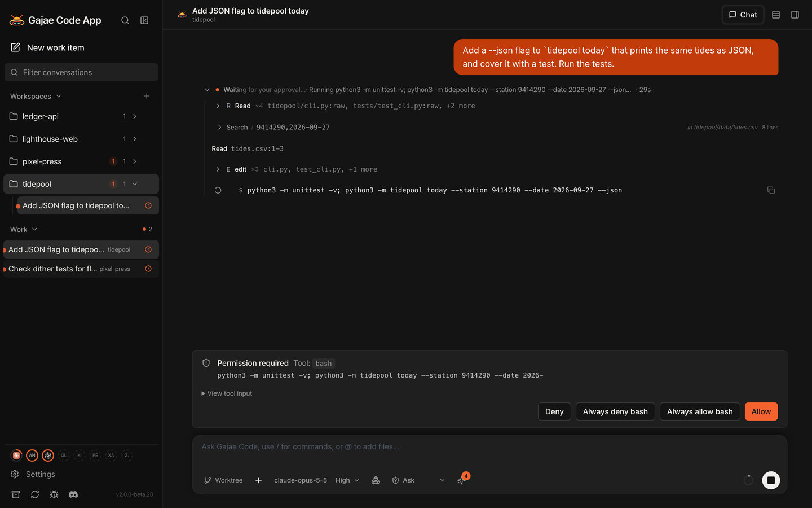This screenshot has height=508, width=812.
Task: Allow the bash permission request
Action: tap(761, 411)
